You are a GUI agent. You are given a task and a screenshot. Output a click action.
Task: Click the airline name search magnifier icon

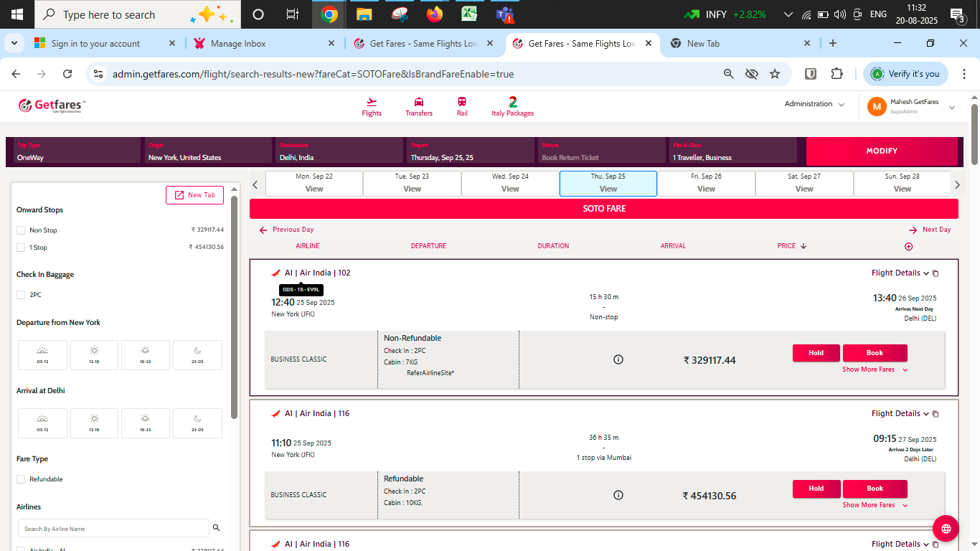[216, 528]
